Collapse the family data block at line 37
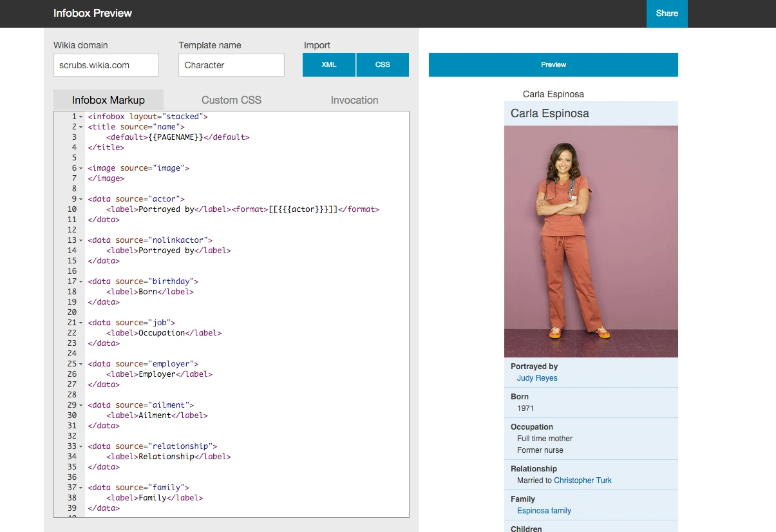The height and width of the screenshot is (532, 776). click(x=81, y=488)
